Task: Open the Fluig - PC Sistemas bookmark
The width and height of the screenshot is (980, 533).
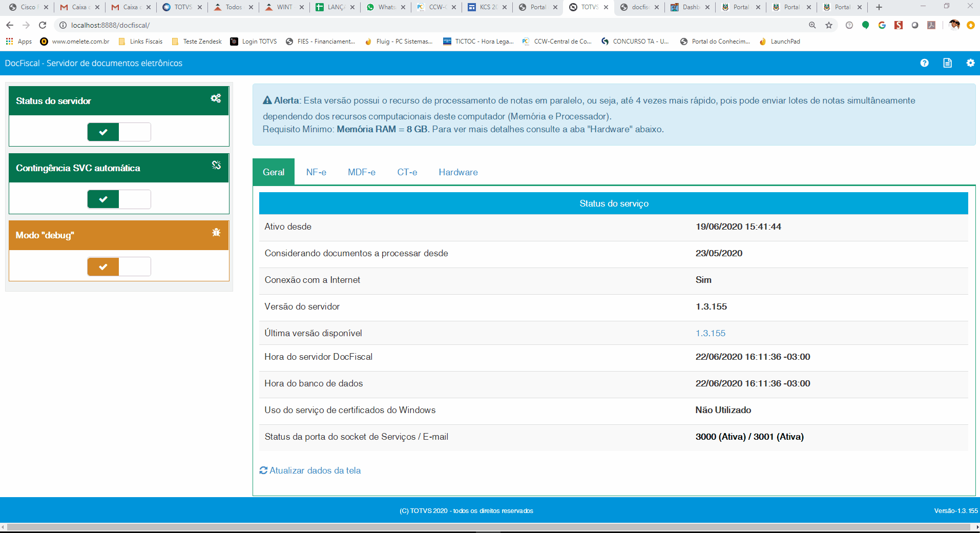Action: 398,42
